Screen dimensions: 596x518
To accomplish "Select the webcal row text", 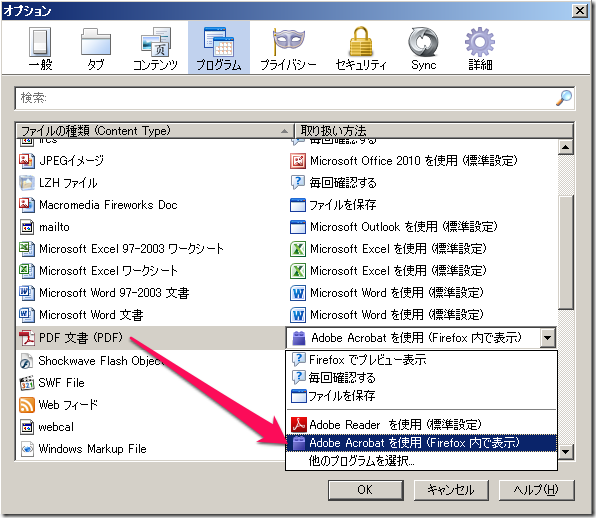I will [x=56, y=427].
